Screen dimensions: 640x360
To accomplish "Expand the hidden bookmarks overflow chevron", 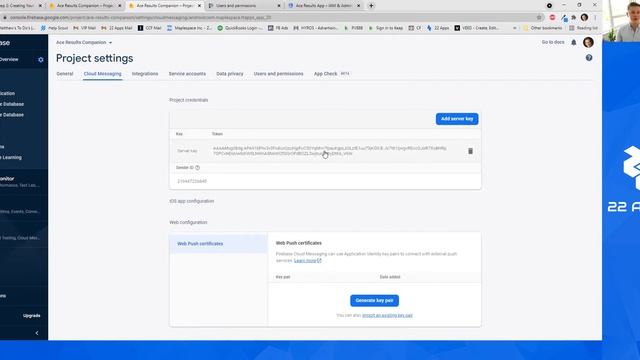I will click(514, 28).
